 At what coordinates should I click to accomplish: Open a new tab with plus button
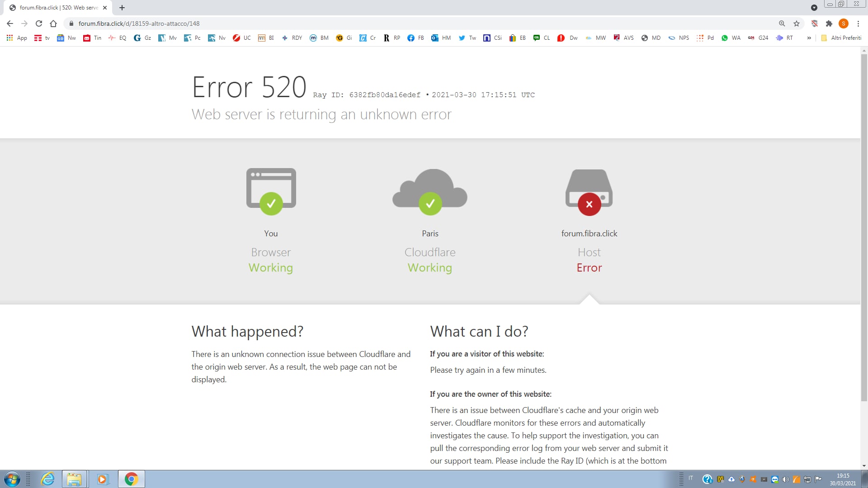tap(122, 8)
